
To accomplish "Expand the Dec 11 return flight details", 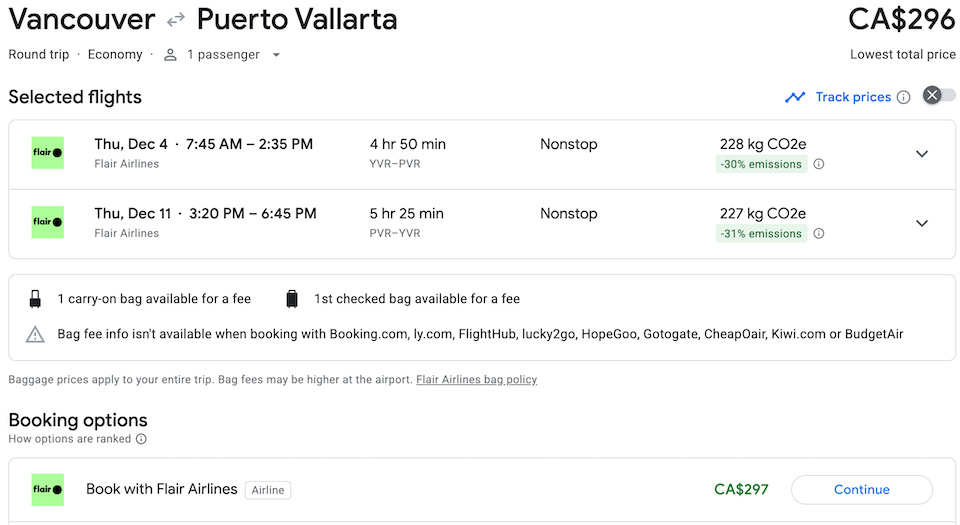I will (x=922, y=223).
